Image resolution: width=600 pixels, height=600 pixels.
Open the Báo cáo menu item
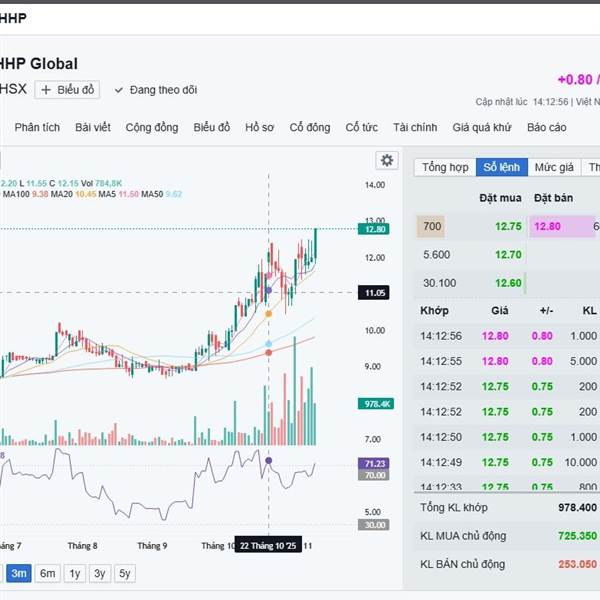[x=547, y=127]
